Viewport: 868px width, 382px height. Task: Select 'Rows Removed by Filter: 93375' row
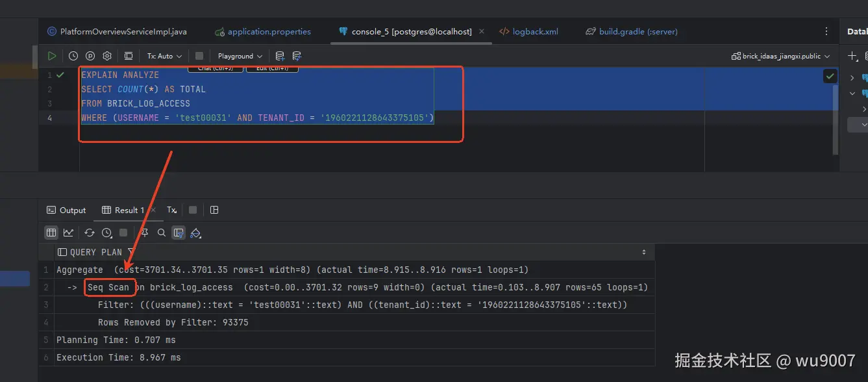353,322
